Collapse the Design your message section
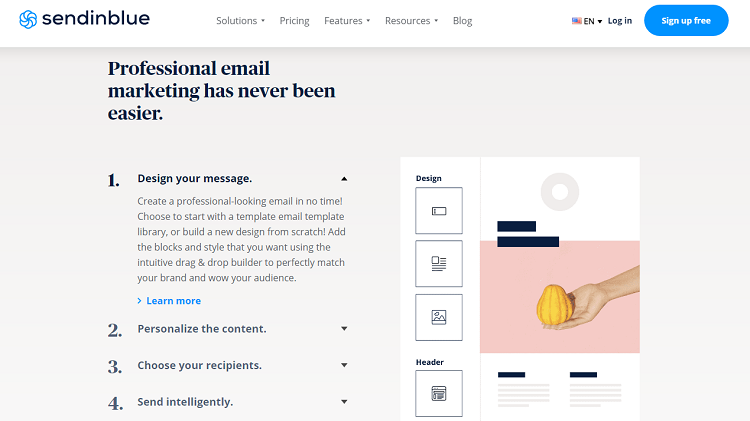 tap(344, 178)
